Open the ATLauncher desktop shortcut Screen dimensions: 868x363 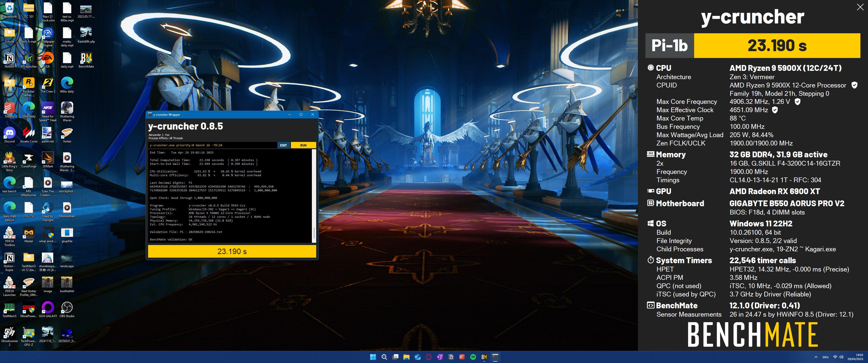coord(29,60)
